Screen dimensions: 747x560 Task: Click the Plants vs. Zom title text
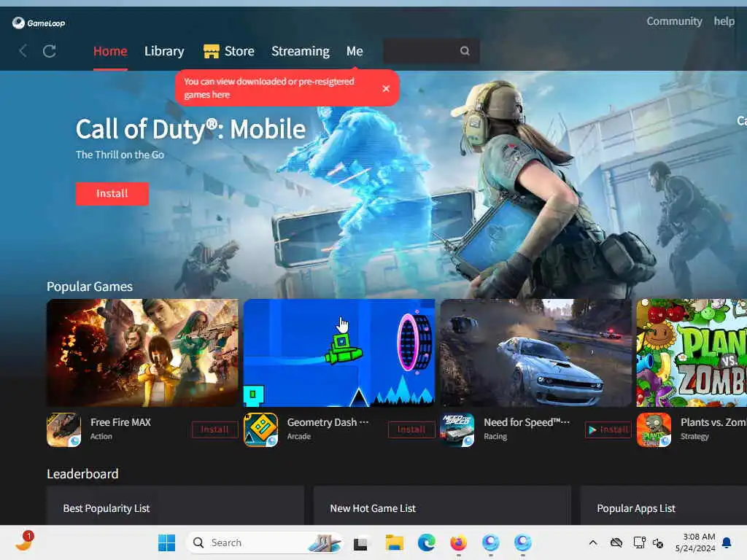pos(713,422)
